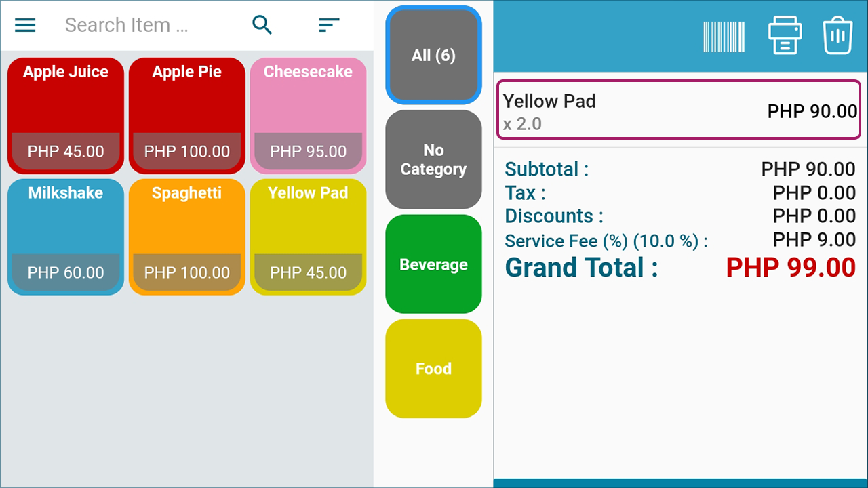Add Apple Pie to the order
Viewport: 868px width, 488px height.
point(187,116)
